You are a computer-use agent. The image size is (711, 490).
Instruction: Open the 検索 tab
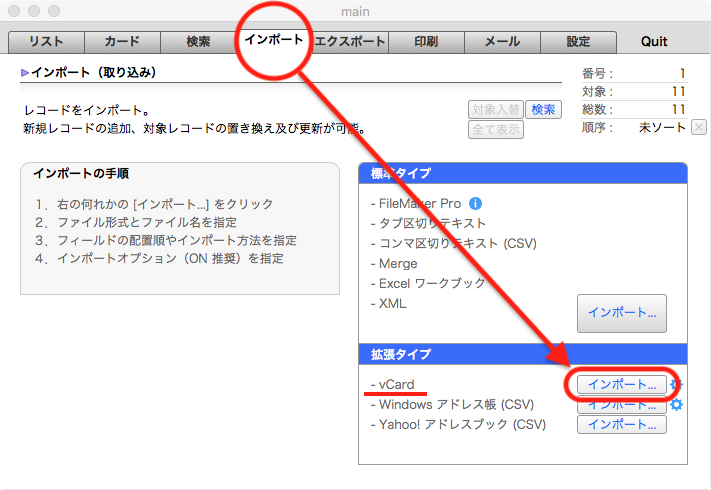coord(198,42)
